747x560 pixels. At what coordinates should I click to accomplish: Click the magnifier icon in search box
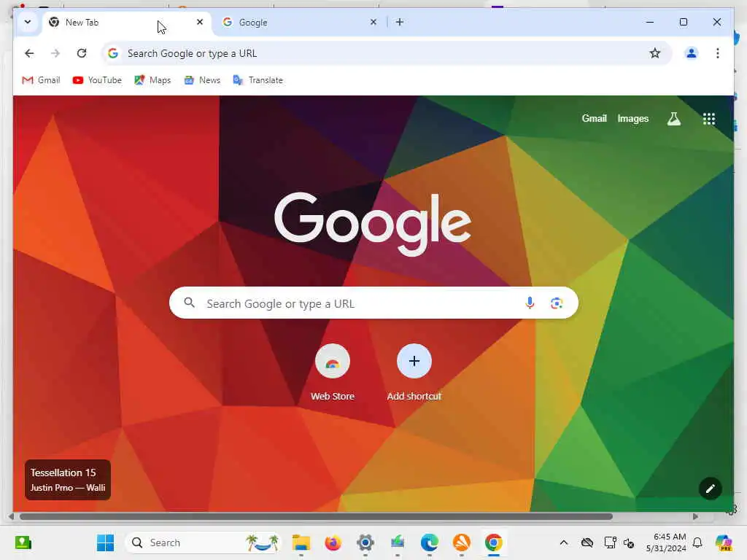[x=190, y=303]
